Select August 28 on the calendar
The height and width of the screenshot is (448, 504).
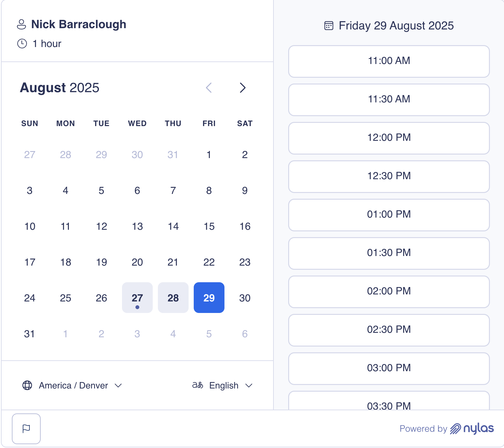(173, 298)
